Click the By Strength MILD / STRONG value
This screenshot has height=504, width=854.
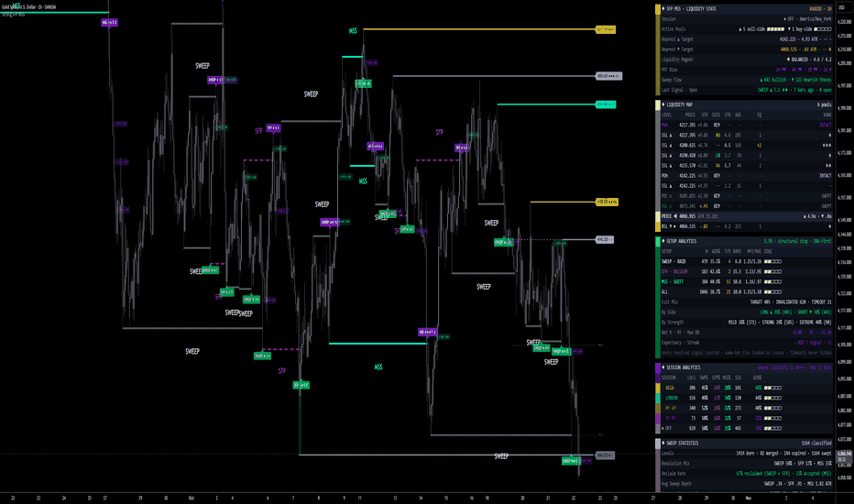tap(780, 322)
